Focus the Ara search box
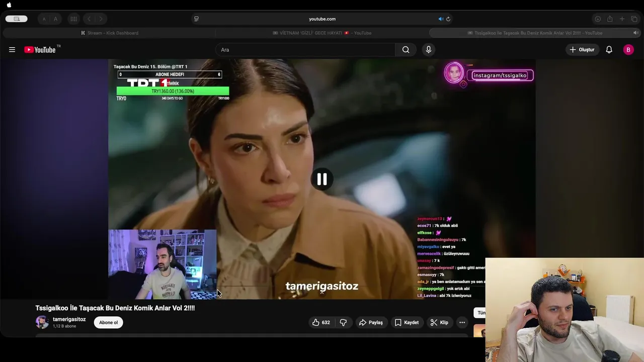 [305, 50]
